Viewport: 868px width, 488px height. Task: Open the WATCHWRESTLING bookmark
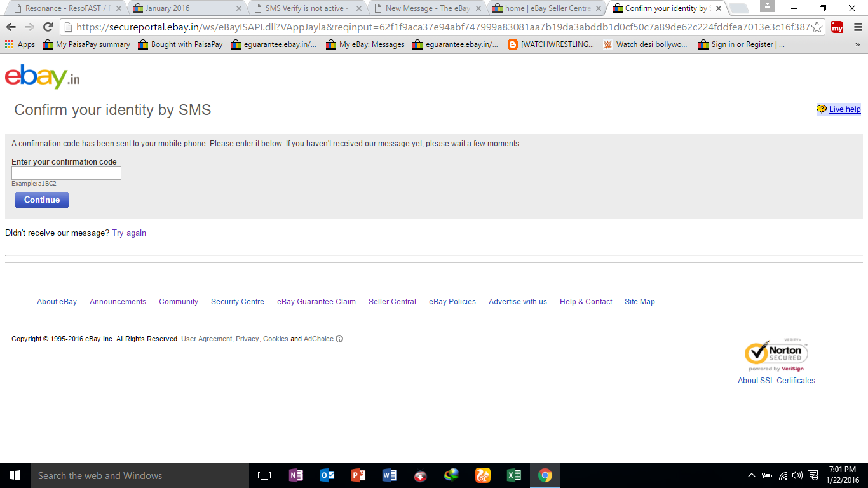(551, 44)
